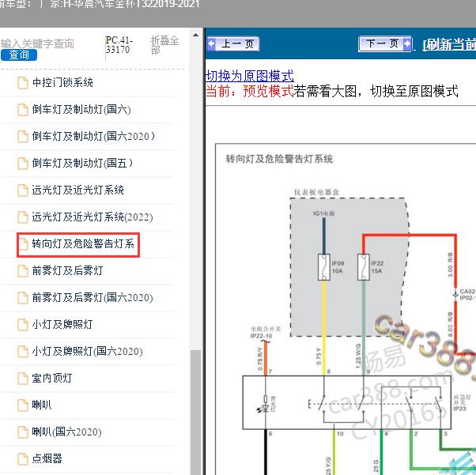This screenshot has height=475, width=476.
Task: Open 倒车灯及制动灯(国五) entry
Action: click(x=82, y=163)
